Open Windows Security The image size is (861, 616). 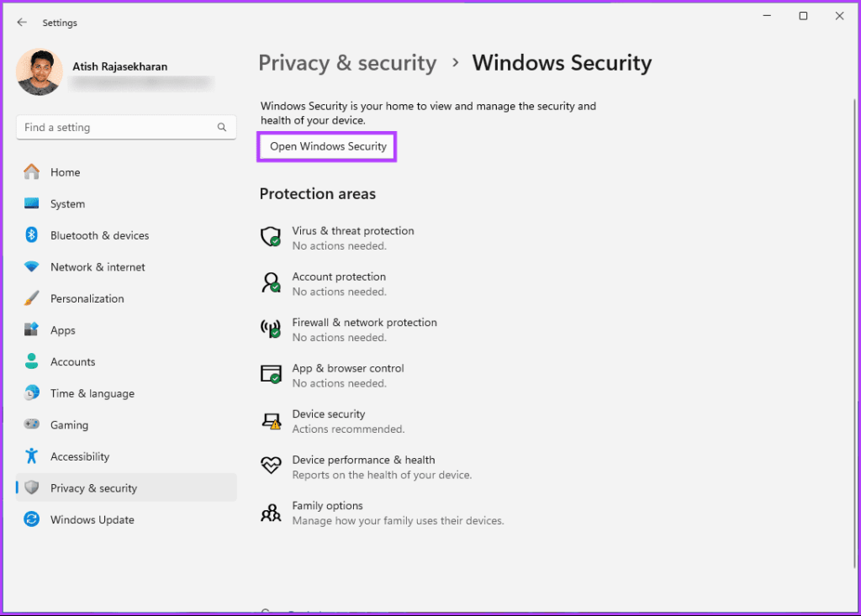pos(326,146)
